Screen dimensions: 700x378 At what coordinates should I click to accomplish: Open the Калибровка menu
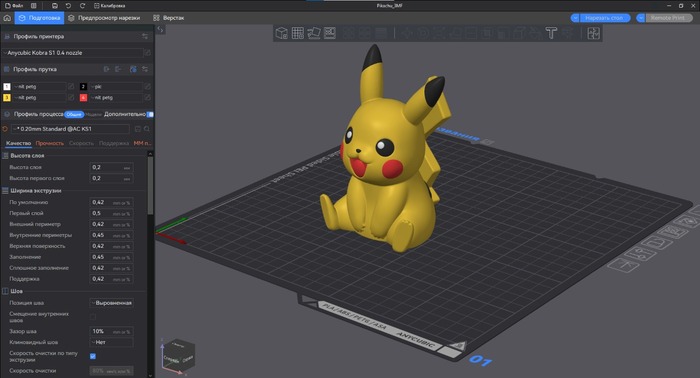pos(109,6)
